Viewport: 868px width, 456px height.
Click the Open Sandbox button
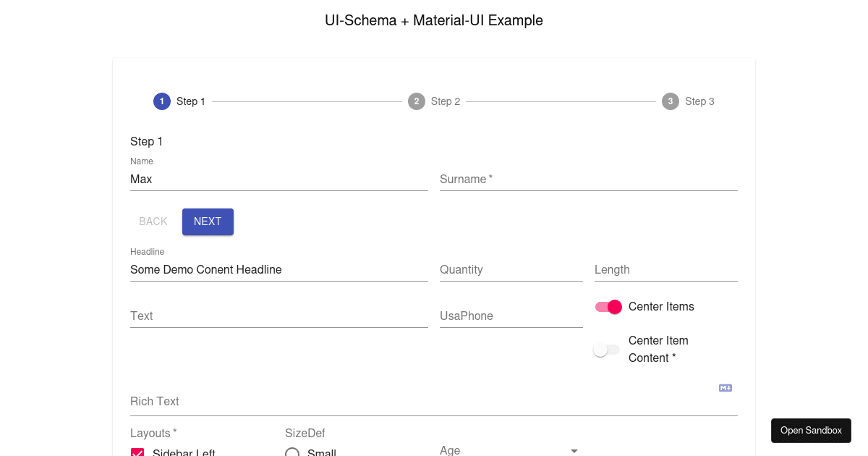[811, 431]
